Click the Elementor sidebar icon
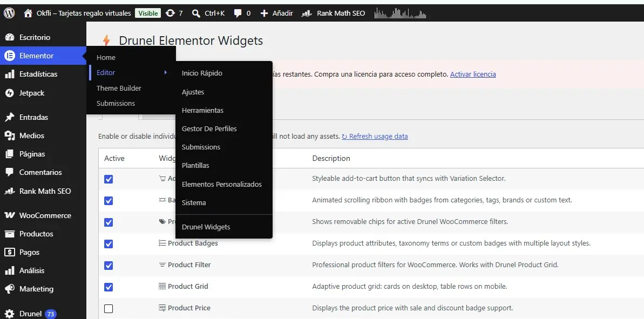Image resolution: width=644 pixels, height=319 pixels. [9, 56]
